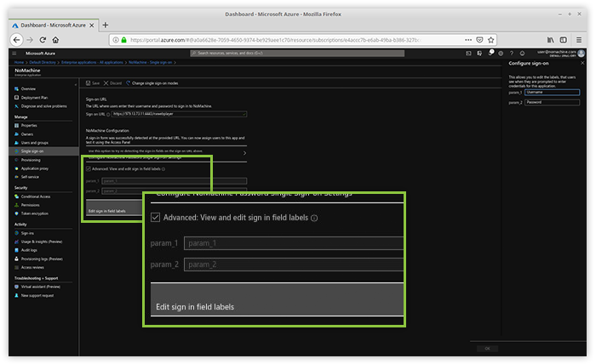596x364 pixels.
Task: Select the Dashboard - Microsoft Azure tab
Action: pyautogui.click(x=53, y=26)
